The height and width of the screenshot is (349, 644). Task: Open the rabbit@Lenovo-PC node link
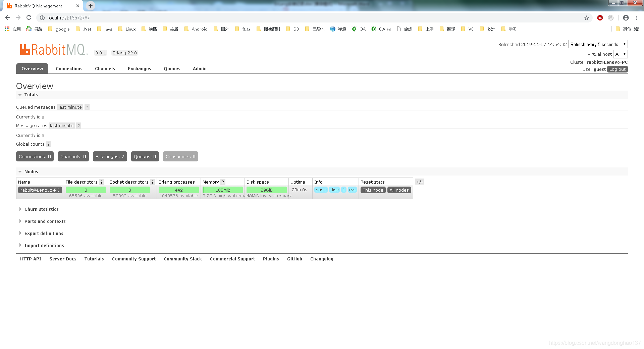pos(40,190)
